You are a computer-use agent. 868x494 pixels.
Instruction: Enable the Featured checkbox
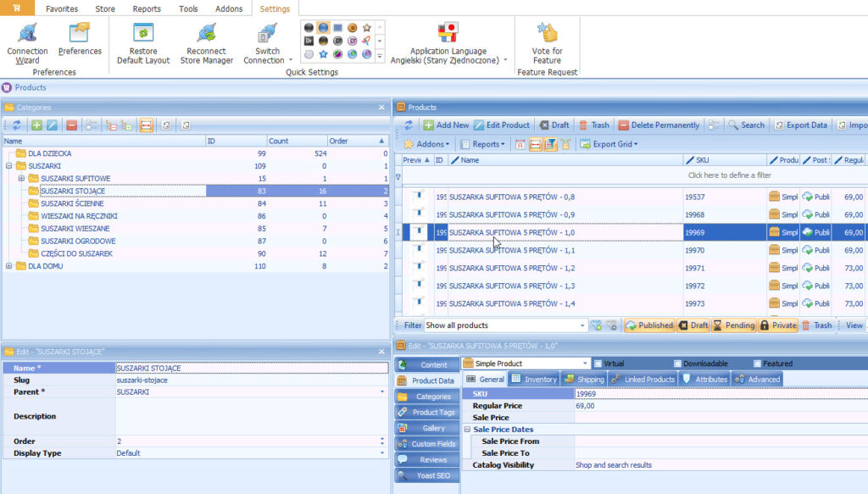tap(757, 364)
